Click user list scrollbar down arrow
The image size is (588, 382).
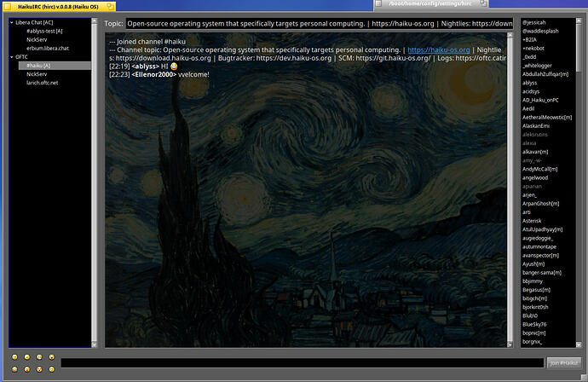coord(579,344)
